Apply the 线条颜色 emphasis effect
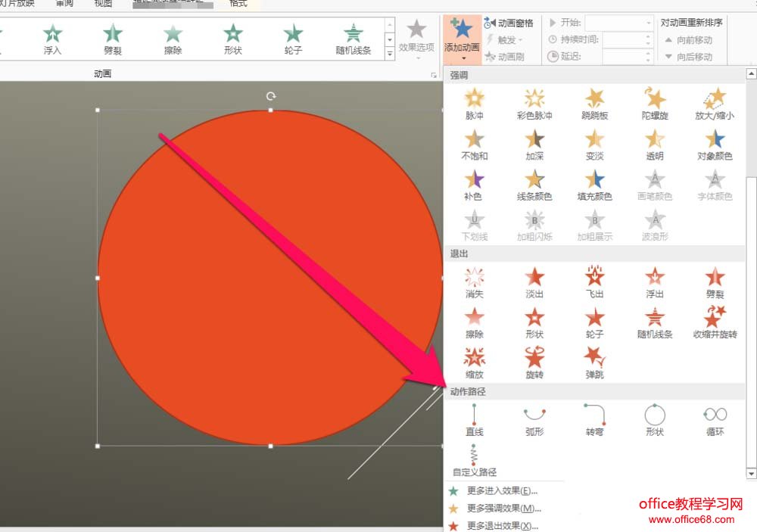Image resolution: width=757 pixels, height=532 pixels. pyautogui.click(x=534, y=185)
